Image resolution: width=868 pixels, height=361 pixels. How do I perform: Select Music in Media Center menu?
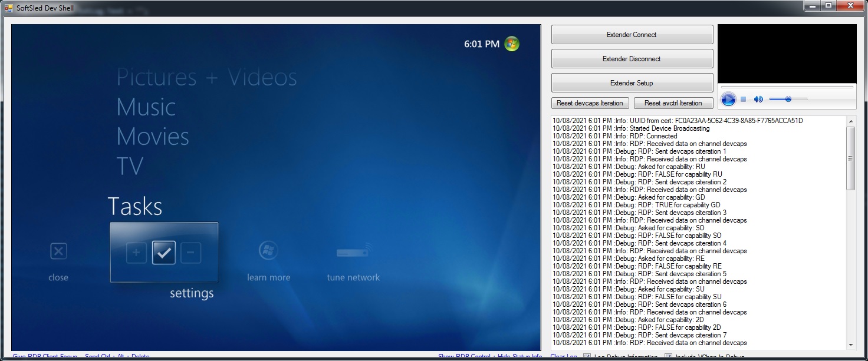[146, 107]
